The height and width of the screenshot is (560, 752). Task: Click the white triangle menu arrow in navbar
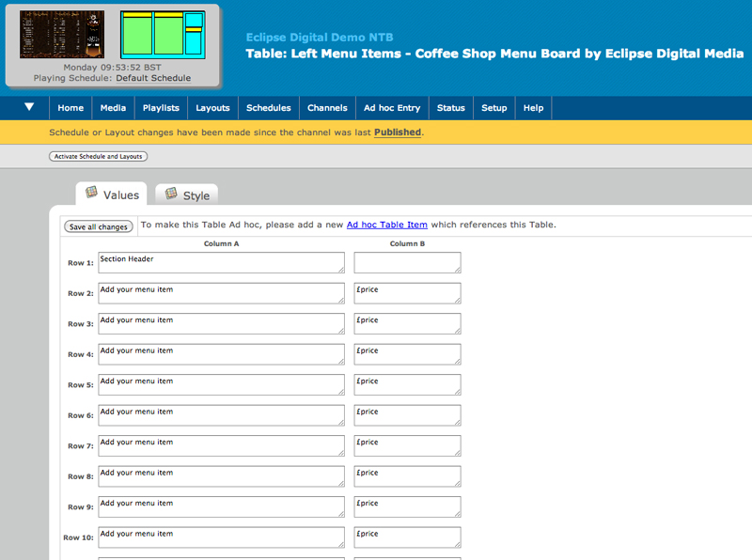pos(29,107)
